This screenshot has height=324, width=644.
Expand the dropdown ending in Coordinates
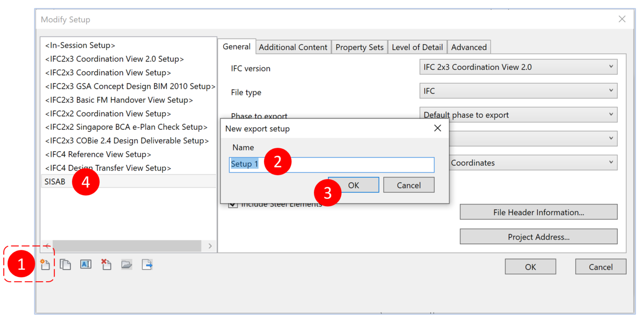[533, 162]
